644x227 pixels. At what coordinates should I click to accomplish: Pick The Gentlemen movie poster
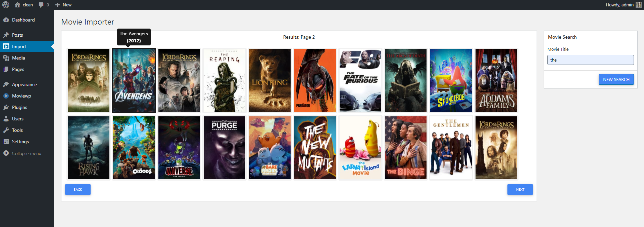(x=451, y=148)
